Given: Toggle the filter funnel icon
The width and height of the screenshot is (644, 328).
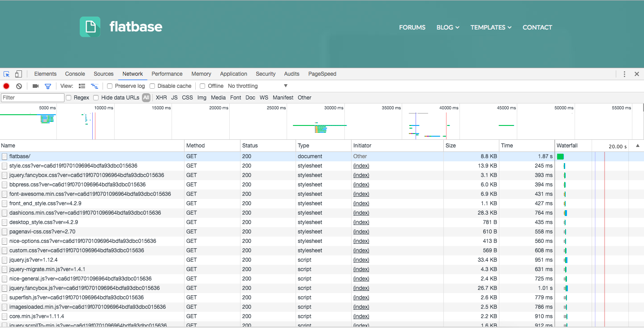Looking at the screenshot, I should pos(48,86).
